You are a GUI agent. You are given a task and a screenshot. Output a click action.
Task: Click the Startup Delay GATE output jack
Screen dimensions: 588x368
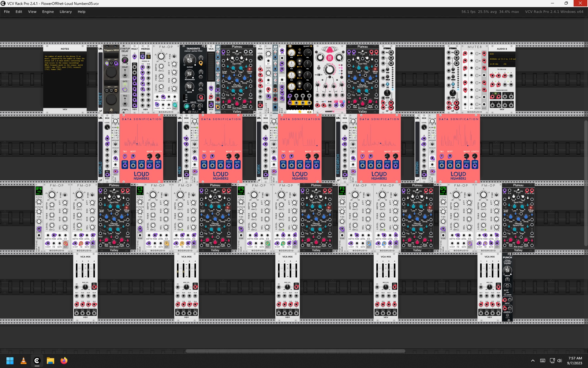pyautogui.click(x=125, y=90)
